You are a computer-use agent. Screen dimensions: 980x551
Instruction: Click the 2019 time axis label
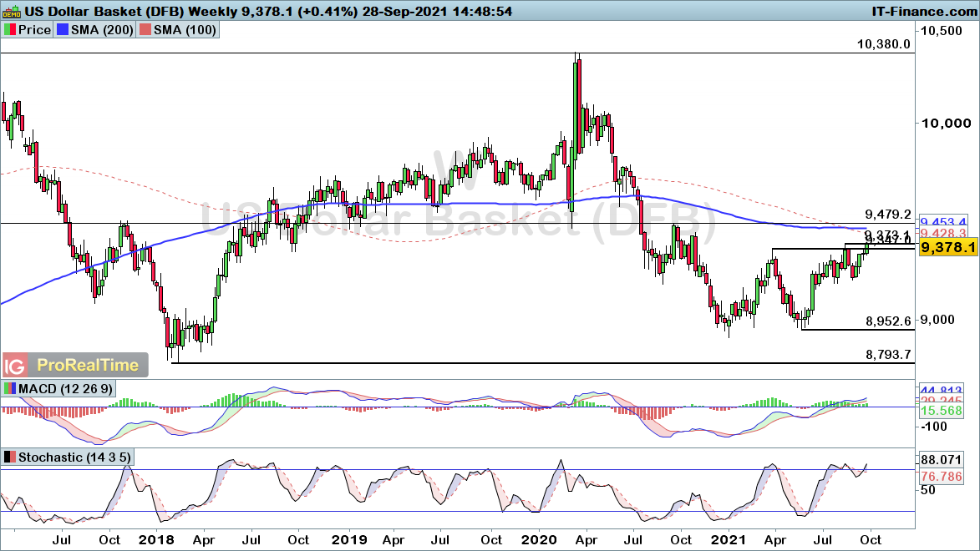[x=348, y=539]
